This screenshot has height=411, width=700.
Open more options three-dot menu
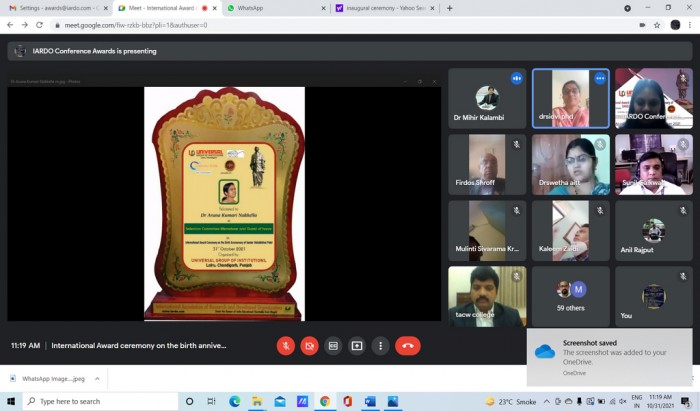tap(380, 346)
